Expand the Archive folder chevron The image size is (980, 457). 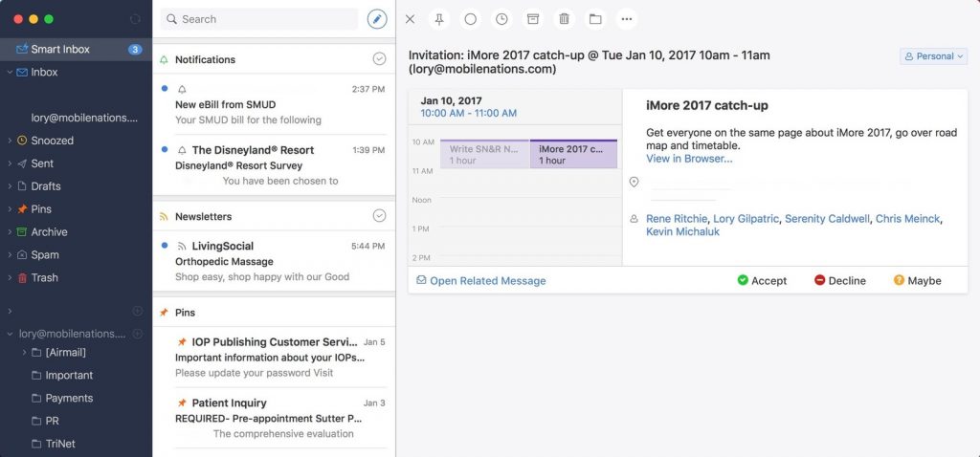pyautogui.click(x=10, y=231)
